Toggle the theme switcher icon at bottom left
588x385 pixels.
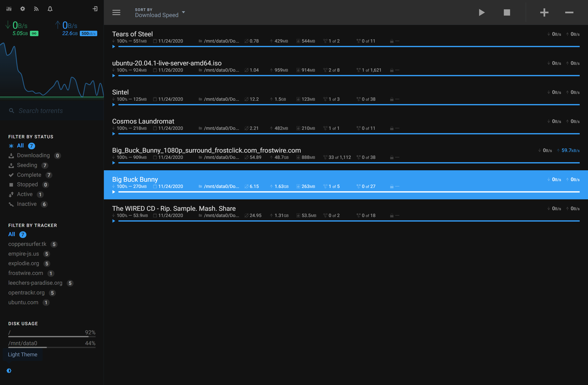click(x=9, y=370)
